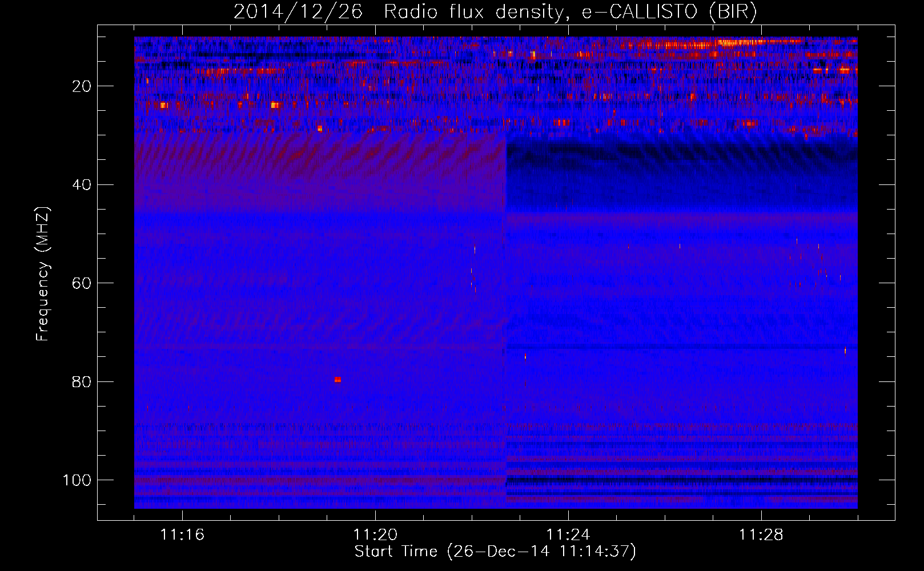Click the Start Time axis label
The height and width of the screenshot is (571, 924).
coord(495,552)
